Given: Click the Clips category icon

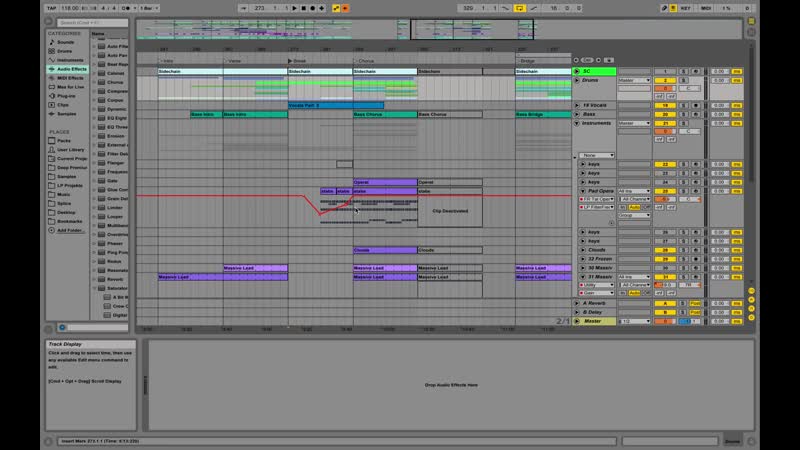Looking at the screenshot, I should coord(52,105).
